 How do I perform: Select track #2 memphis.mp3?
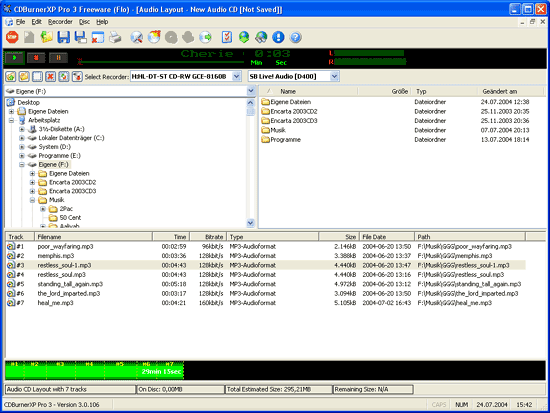coord(265,256)
